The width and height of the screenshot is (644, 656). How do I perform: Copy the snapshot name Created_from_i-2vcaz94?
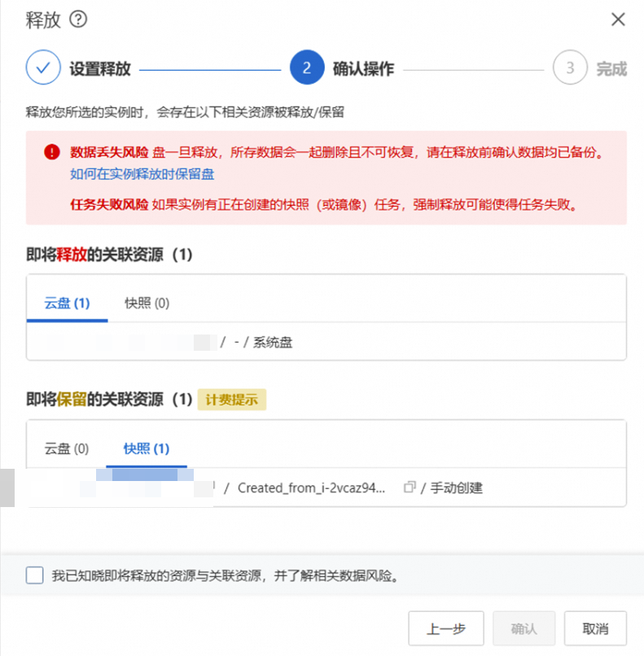point(410,488)
